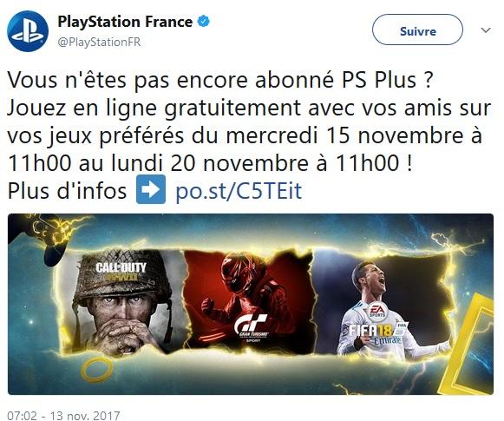
Task: Follow the account with Suivre
Action: (x=417, y=30)
